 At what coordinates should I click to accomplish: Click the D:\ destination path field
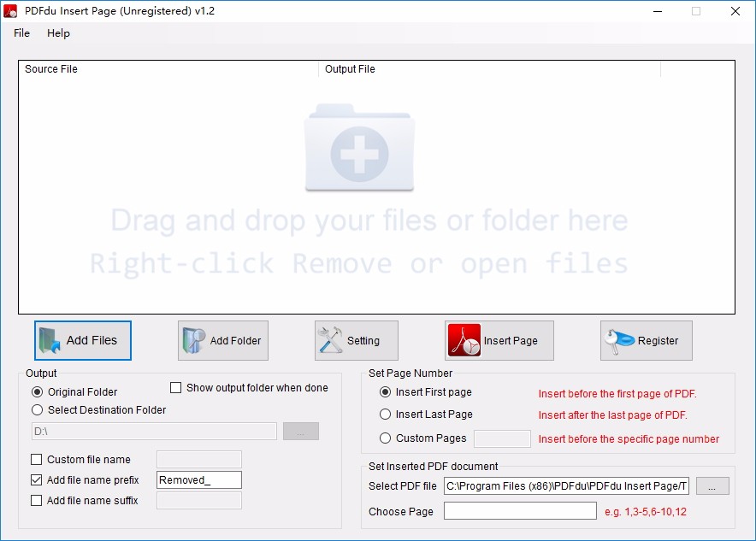[x=154, y=431]
